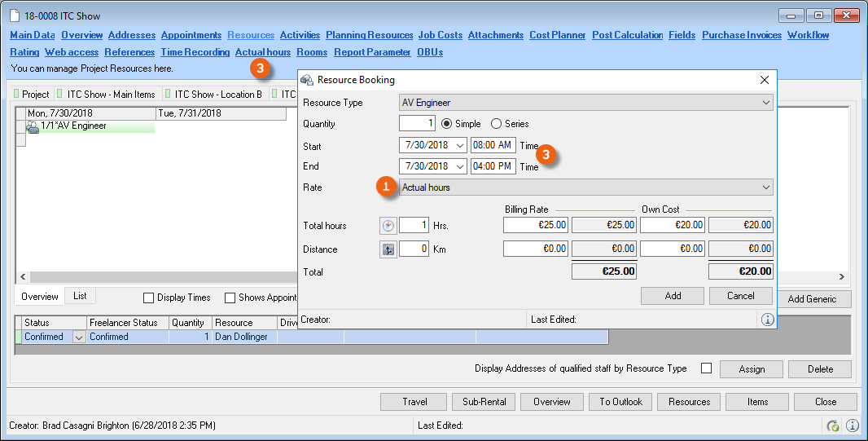Select the Series radio button
This screenshot has width=868, height=441.
point(496,124)
